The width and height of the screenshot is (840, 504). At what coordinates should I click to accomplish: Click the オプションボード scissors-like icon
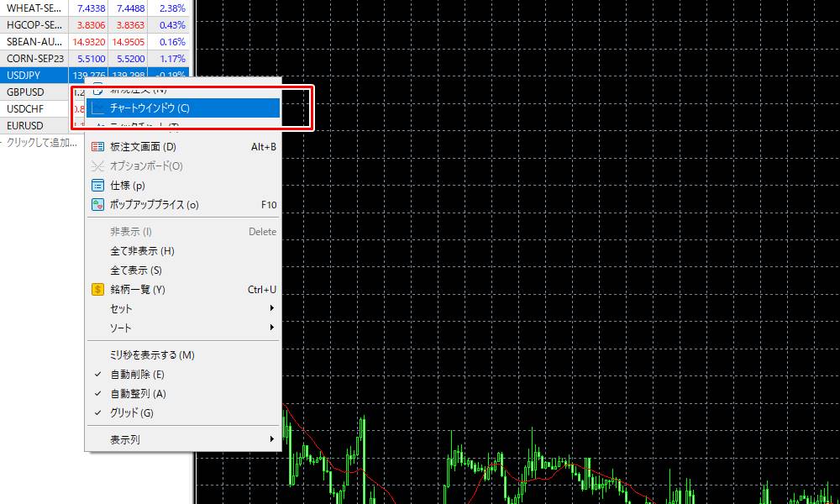click(97, 166)
